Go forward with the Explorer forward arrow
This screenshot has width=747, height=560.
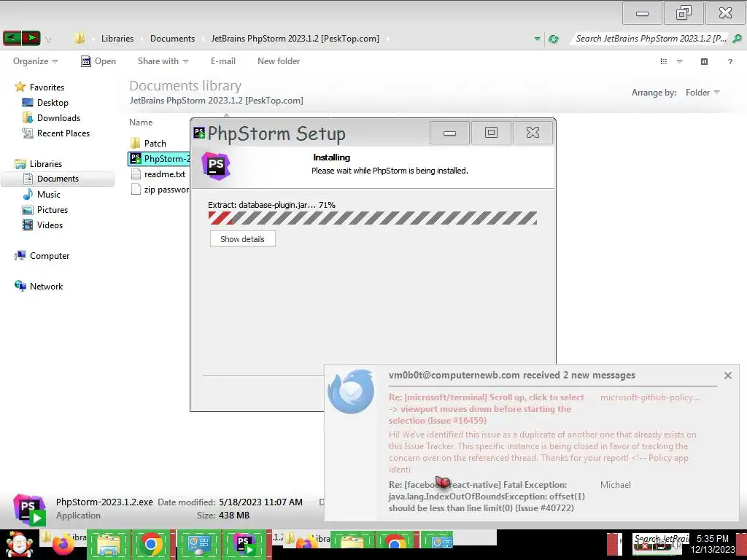click(31, 38)
